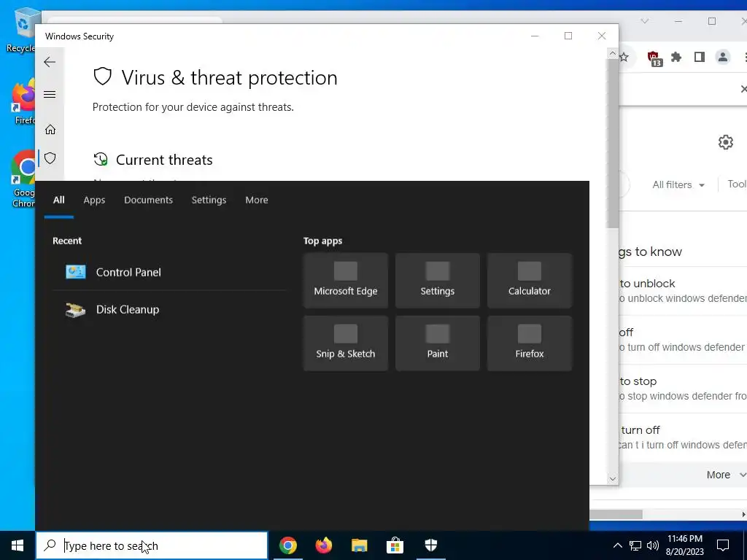Go back in Windows Security

(x=50, y=62)
